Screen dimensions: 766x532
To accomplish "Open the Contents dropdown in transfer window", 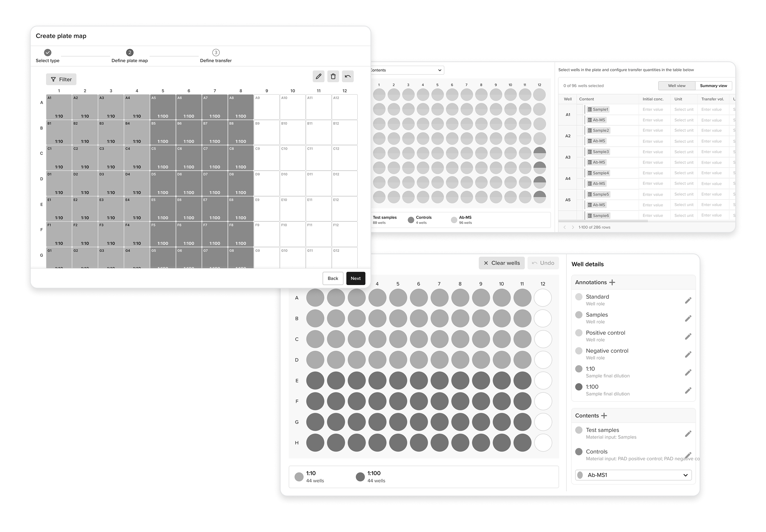I will (x=407, y=70).
